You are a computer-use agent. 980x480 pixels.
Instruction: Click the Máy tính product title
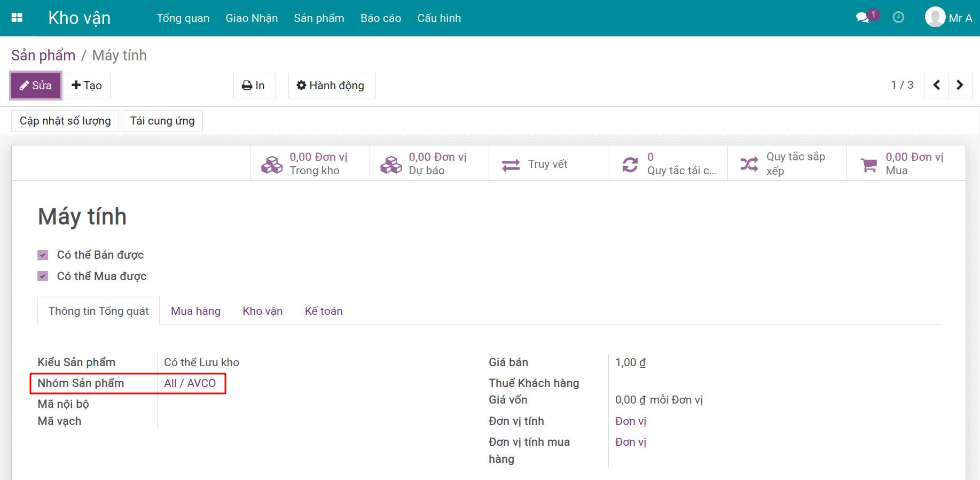[82, 216]
